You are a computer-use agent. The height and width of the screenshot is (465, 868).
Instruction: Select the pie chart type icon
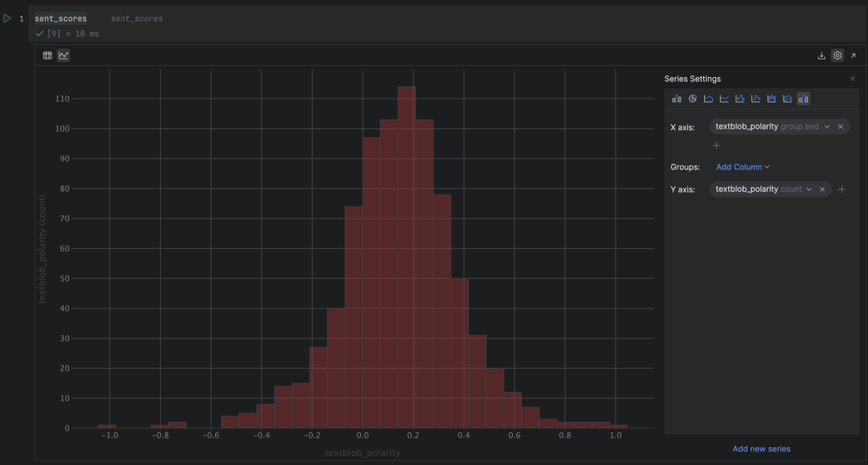(693, 99)
